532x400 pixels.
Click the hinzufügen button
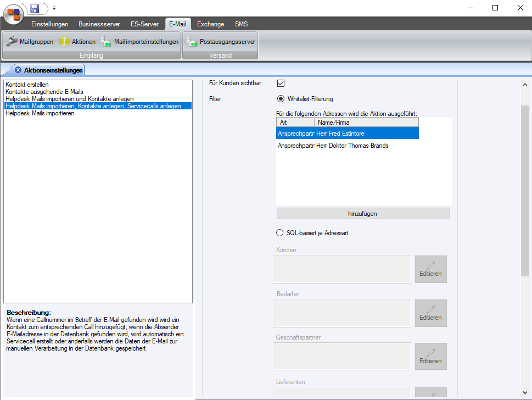363,214
